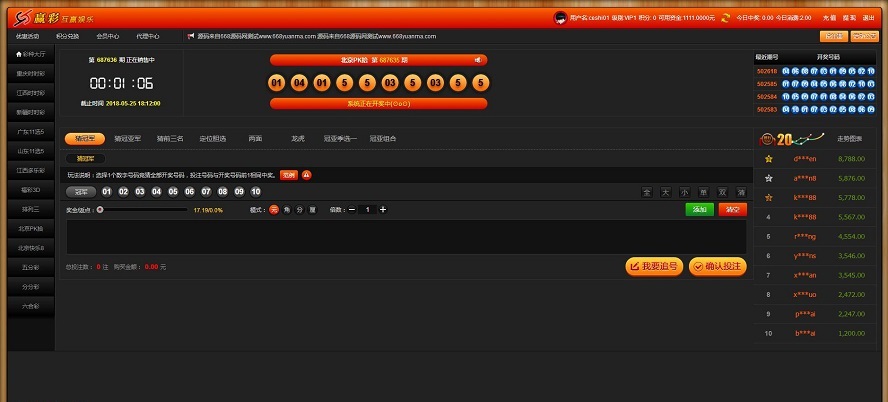Viewport: 888px width, 402px height.
Task: Select the 元 mode option
Action: [x=274, y=210]
